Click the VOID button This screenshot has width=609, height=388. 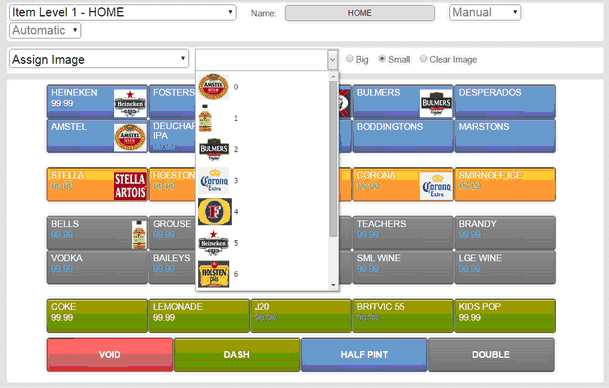point(110,355)
